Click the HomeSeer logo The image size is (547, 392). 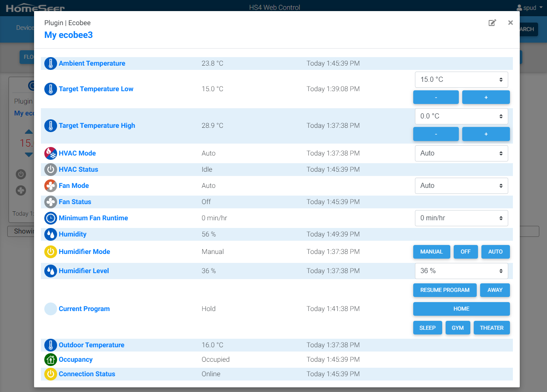tap(36, 7)
